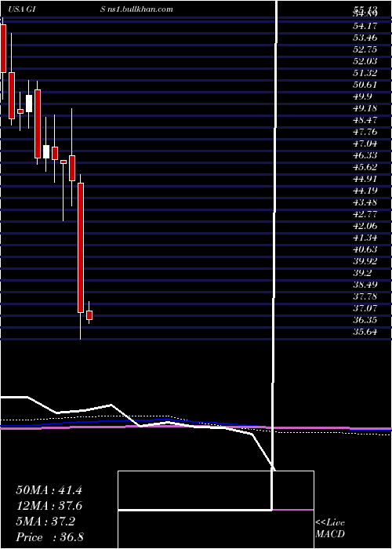Click the 5MA : 37.2 reading
The width and height of the screenshot is (392, 549).
click(45, 522)
